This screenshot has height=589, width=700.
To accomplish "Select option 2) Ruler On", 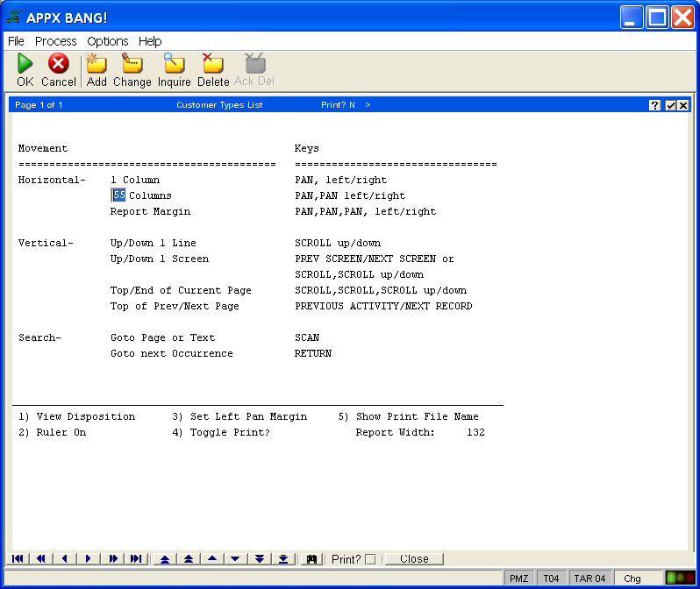I will 53,432.
